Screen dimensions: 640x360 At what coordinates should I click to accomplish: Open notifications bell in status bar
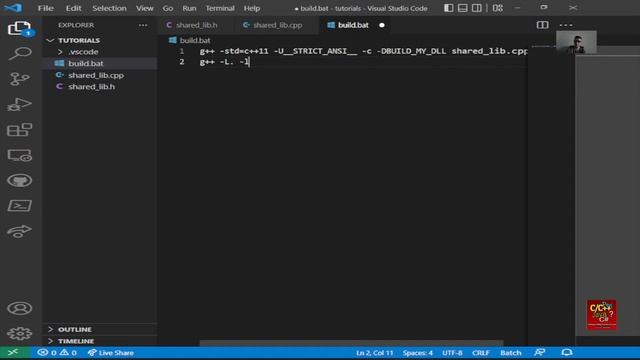[567, 353]
